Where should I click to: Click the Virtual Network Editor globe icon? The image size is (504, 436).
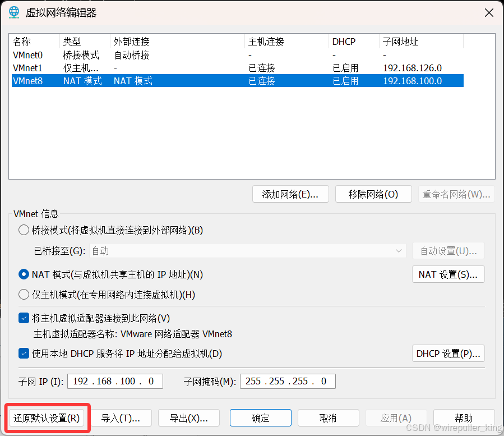click(14, 12)
